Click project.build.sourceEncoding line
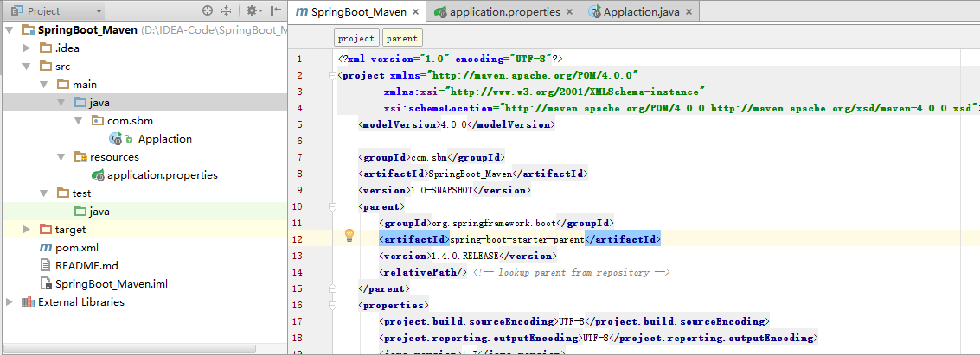980x355 pixels. click(x=573, y=321)
